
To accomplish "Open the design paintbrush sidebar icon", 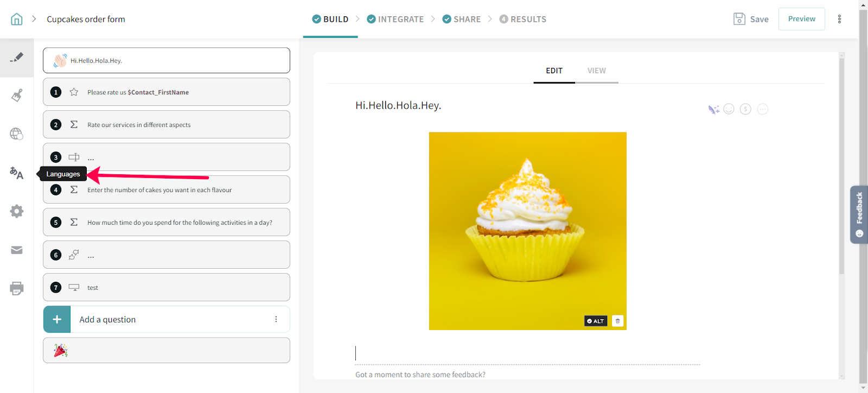I will 17,96.
